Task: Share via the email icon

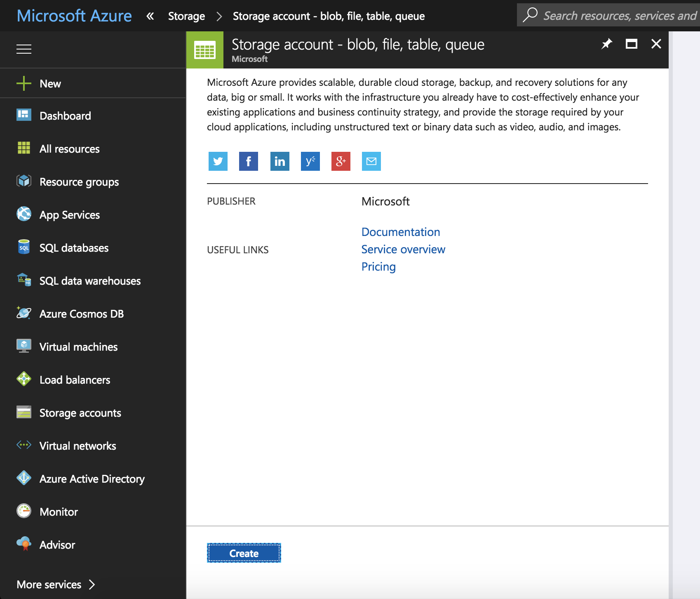Action: click(x=371, y=161)
